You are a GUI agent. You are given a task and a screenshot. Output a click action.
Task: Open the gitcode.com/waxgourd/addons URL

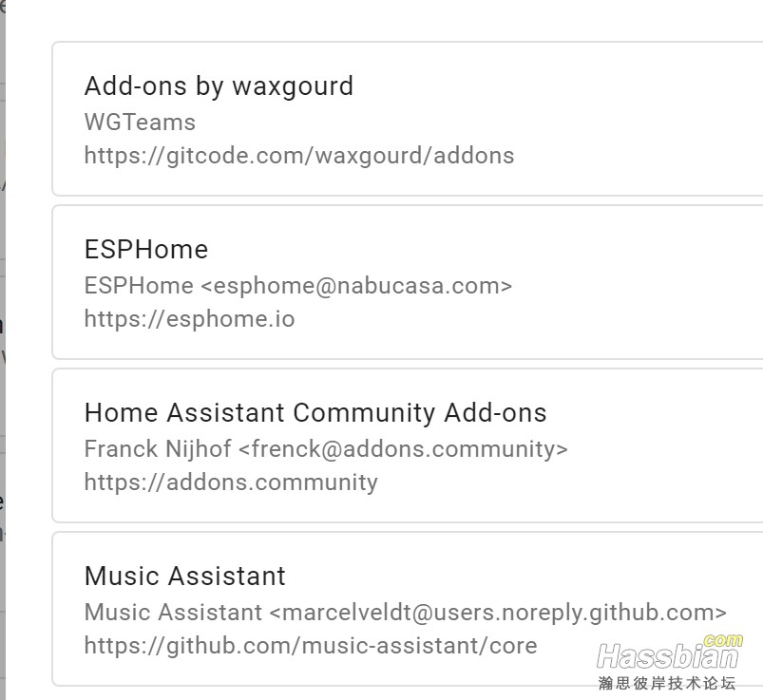(299, 156)
